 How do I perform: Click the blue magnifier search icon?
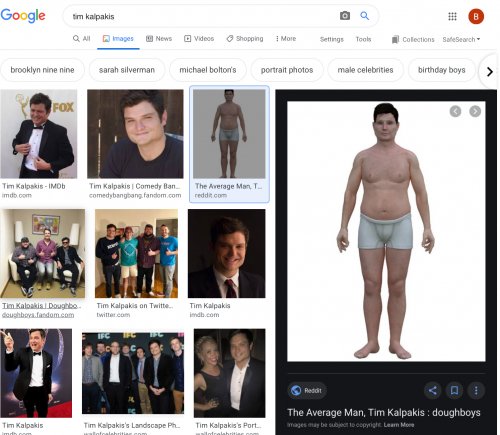pyautogui.click(x=365, y=16)
